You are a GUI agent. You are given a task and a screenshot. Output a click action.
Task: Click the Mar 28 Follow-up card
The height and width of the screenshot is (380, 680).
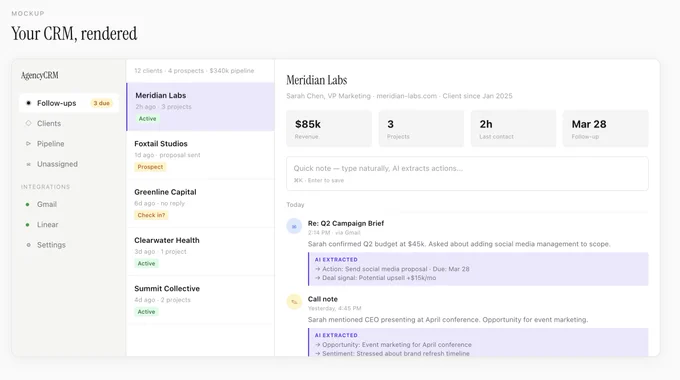tap(606, 128)
